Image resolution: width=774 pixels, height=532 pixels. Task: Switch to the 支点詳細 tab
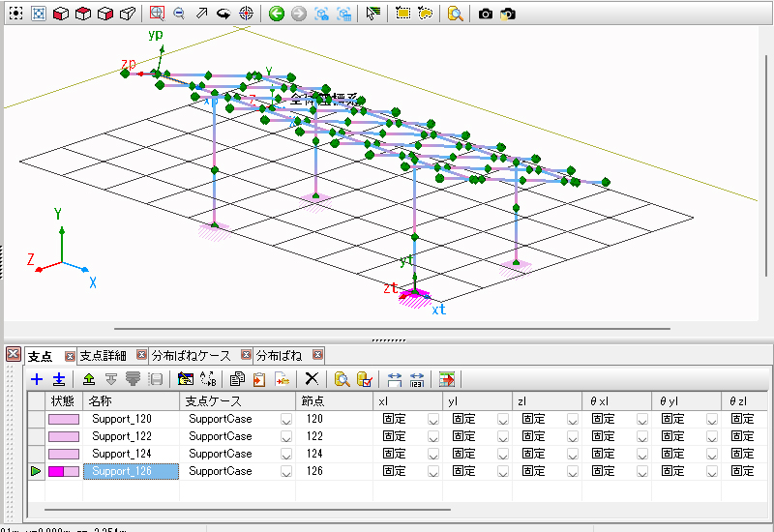click(x=105, y=355)
